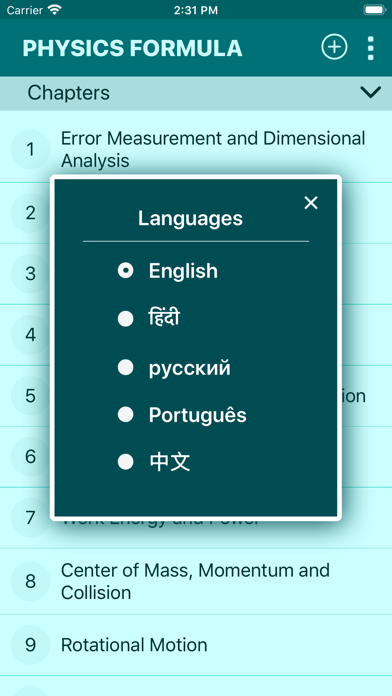Viewport: 392px width, 696px height.
Task: Tap the 2:31 PM clock
Action: (196, 10)
